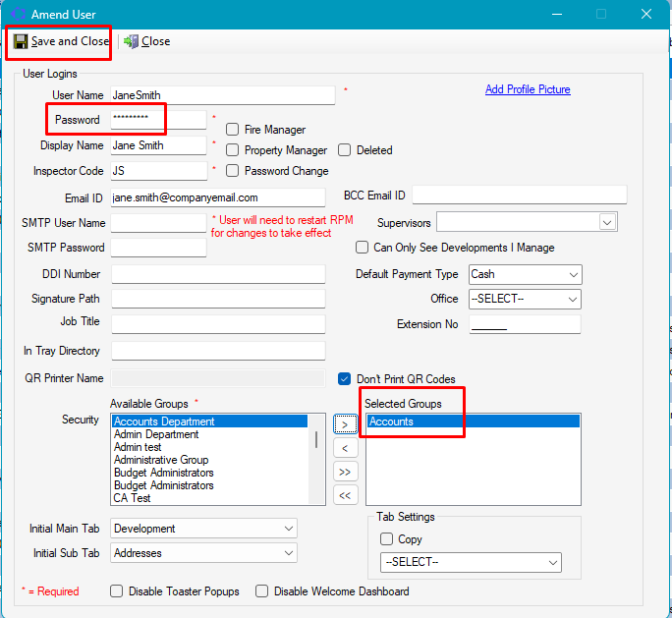The height and width of the screenshot is (618, 672).
Task: Uncheck Don't Print QR Codes
Action: [x=345, y=379]
